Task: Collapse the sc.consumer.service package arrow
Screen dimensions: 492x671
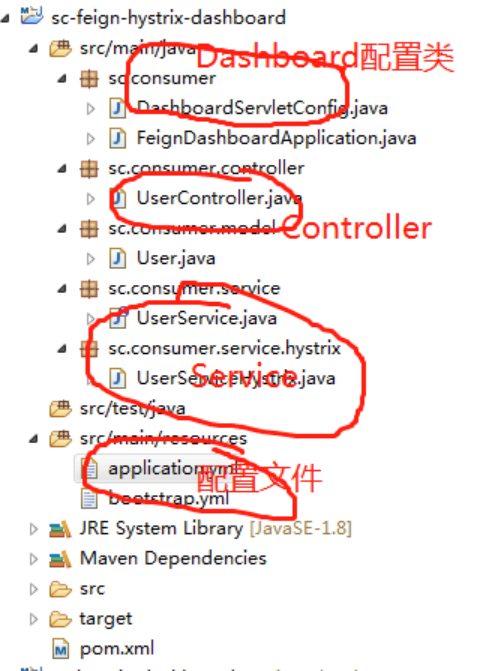Action: click(62, 289)
